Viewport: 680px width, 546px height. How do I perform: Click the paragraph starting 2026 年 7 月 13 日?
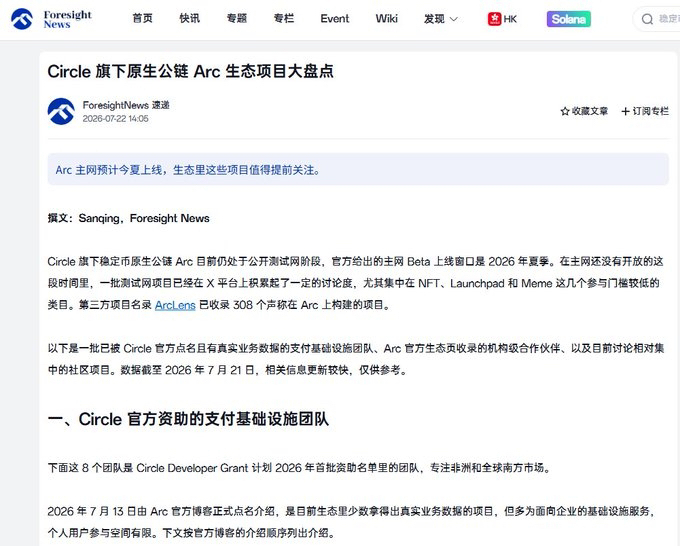(x=353, y=522)
